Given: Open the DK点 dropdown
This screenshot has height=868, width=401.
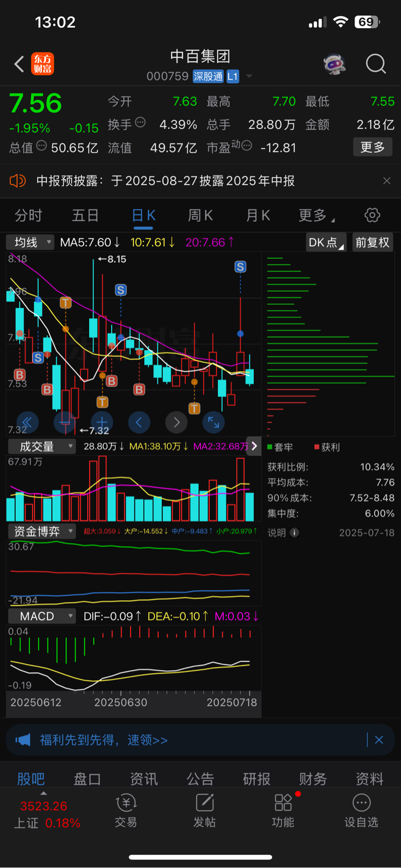Looking at the screenshot, I should coord(326,242).
